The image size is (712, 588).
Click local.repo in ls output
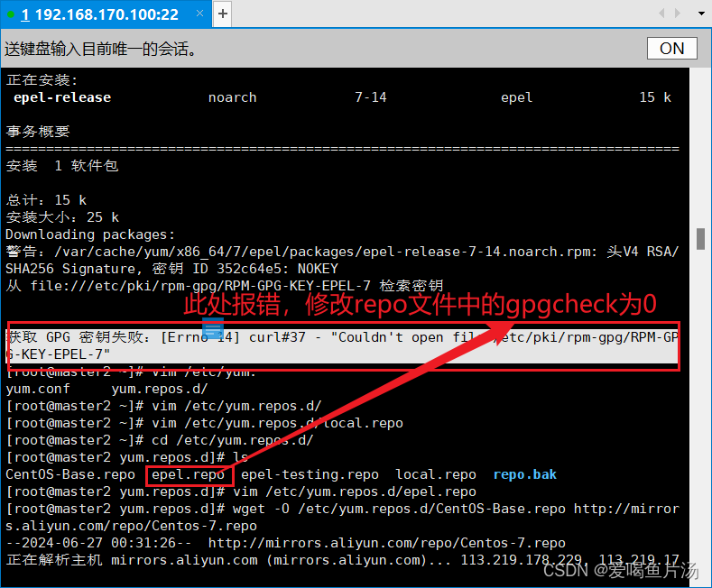pyautogui.click(x=436, y=474)
